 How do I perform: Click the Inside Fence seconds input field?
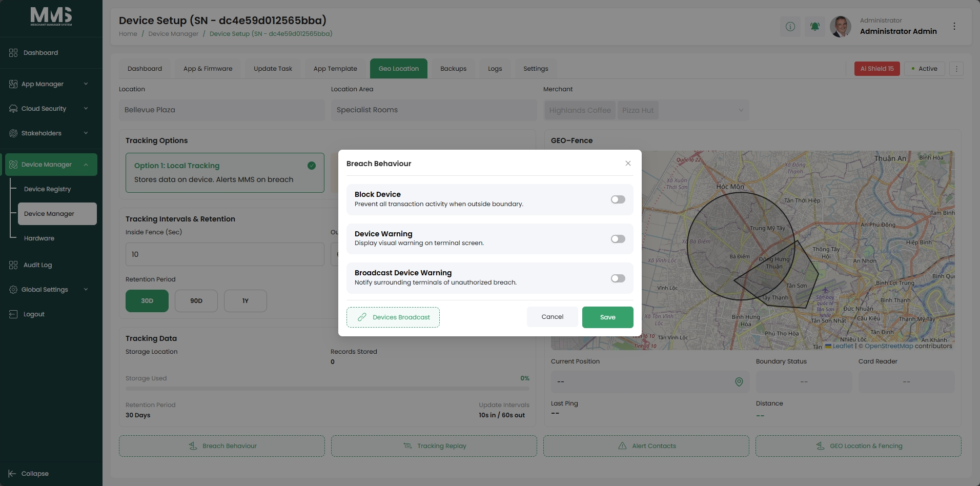[225, 254]
